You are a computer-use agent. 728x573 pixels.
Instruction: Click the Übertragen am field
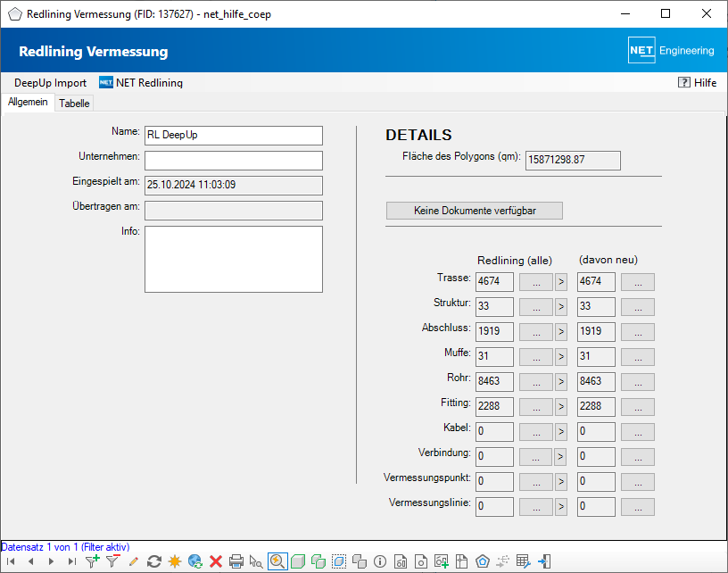(x=234, y=211)
